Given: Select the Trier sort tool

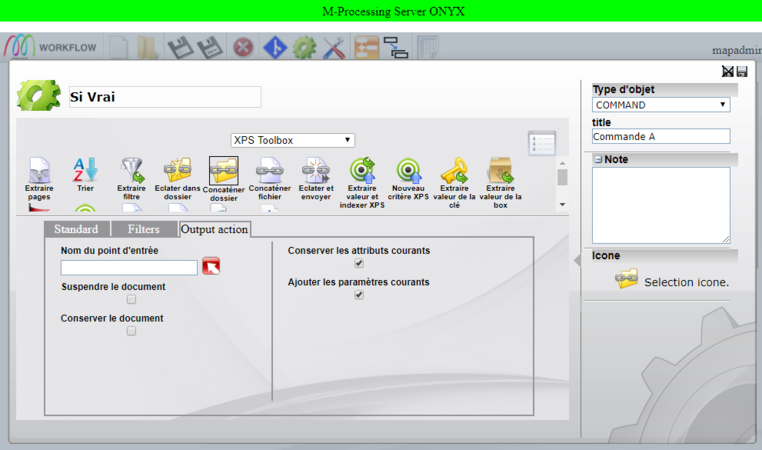Looking at the screenshot, I should pos(85,170).
